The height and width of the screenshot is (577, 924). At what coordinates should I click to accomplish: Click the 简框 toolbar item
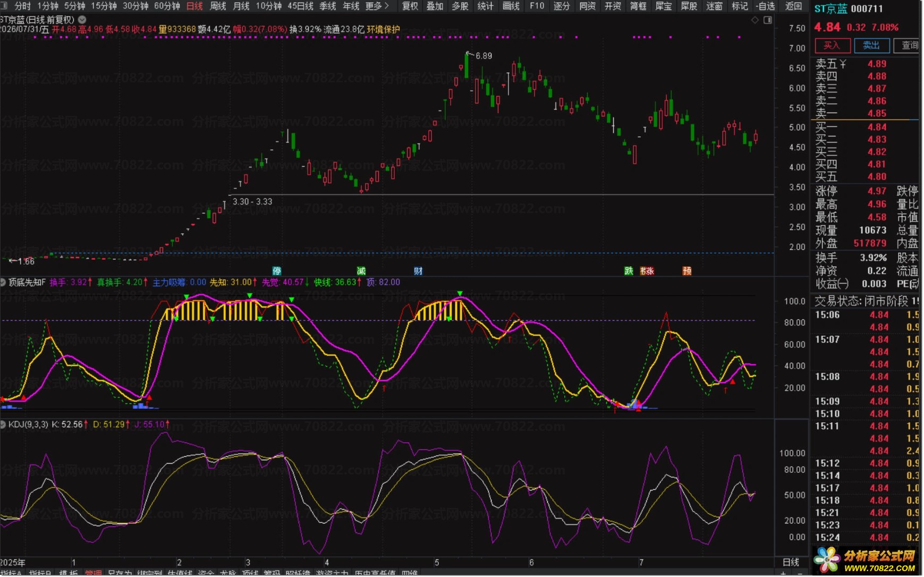point(638,6)
